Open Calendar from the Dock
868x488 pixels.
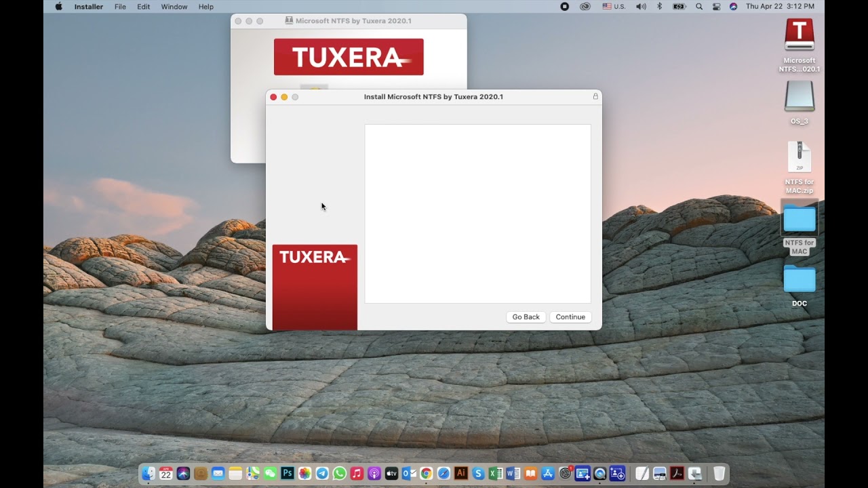point(166,473)
